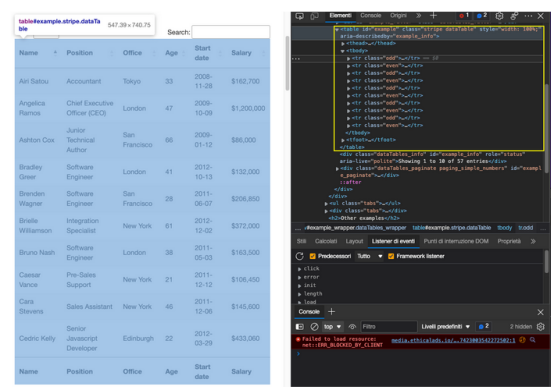The image size is (554, 391).
Task: Select the Listener di eventi tab
Action: tap(393, 241)
